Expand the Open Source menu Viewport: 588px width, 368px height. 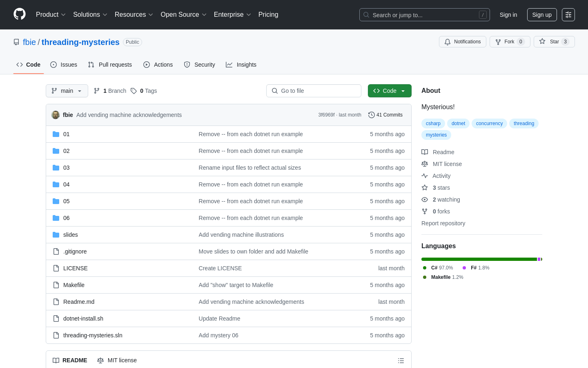184,14
